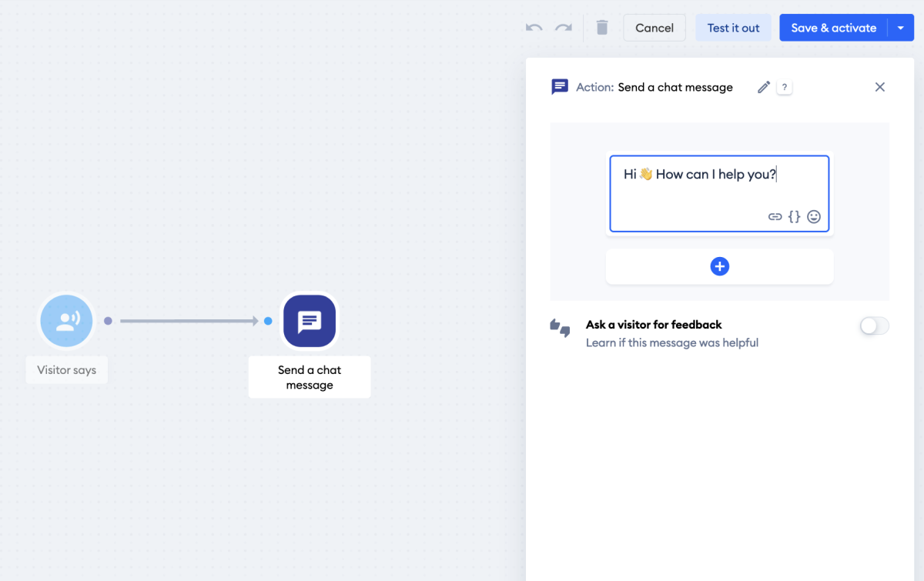Click the Visitor says label
This screenshot has height=581, width=924.
66,369
